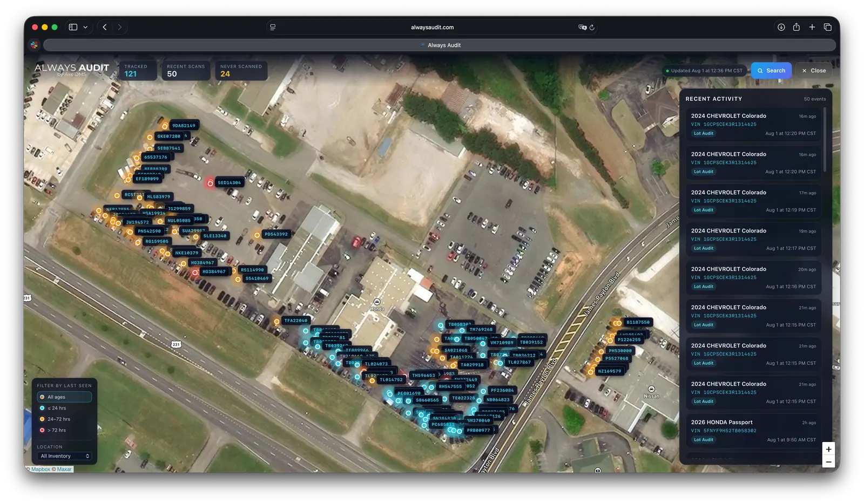Open the Mapbox attribution link
This screenshot has height=504, width=864.
[40, 469]
